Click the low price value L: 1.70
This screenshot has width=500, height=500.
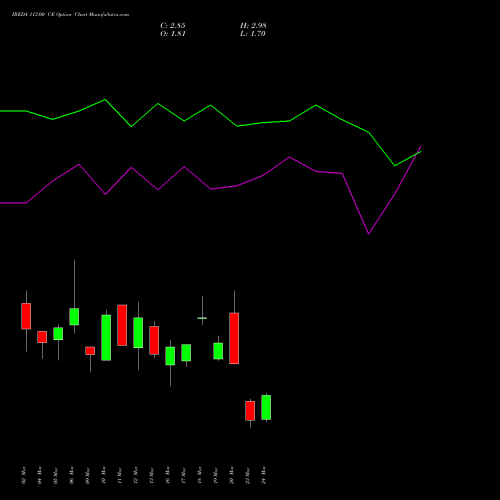tap(253, 34)
